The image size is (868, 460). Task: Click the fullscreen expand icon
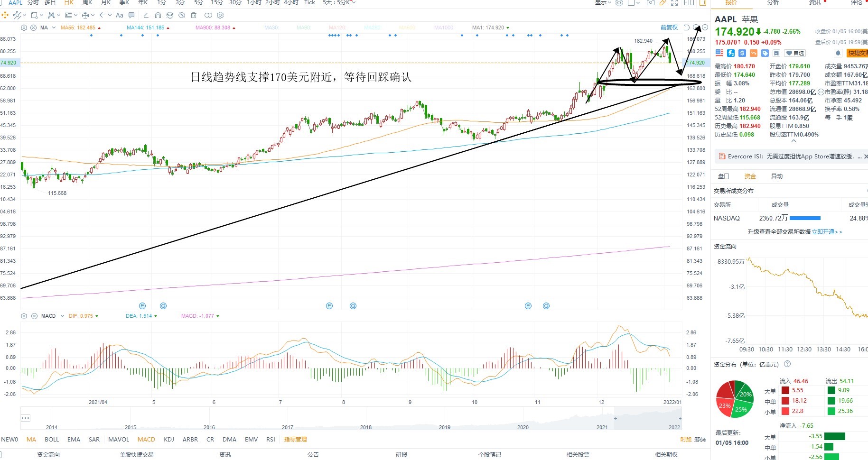[674, 3]
